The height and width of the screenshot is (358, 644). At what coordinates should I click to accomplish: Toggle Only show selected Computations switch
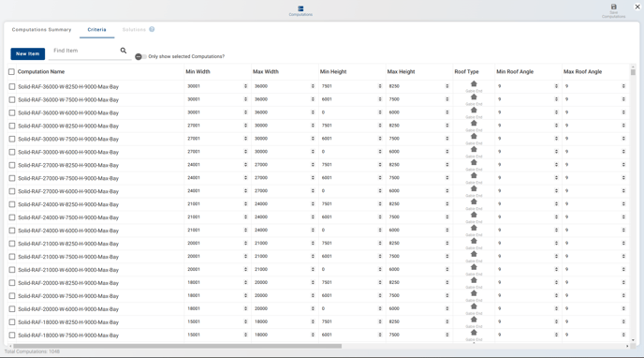(x=140, y=57)
